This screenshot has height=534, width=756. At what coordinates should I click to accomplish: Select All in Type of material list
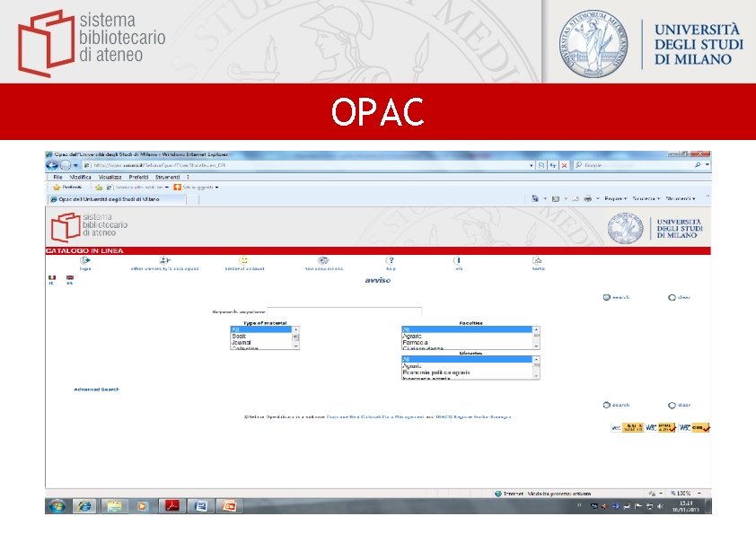click(261, 329)
